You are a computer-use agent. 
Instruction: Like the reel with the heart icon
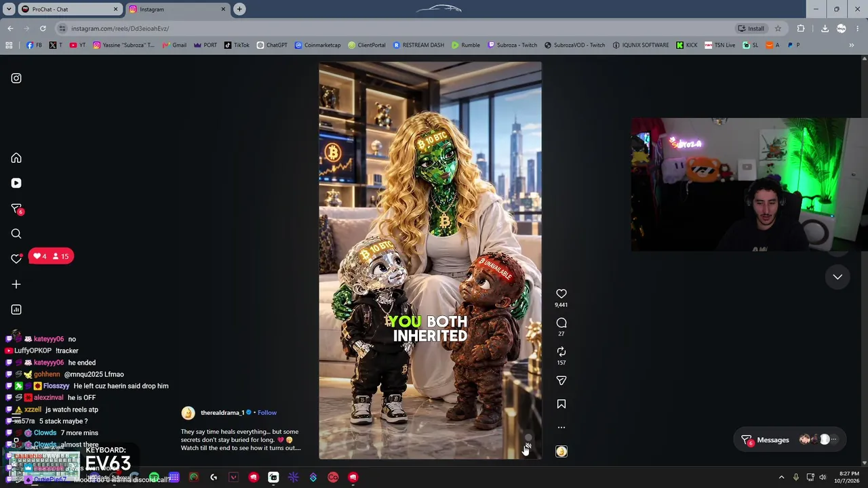561,293
